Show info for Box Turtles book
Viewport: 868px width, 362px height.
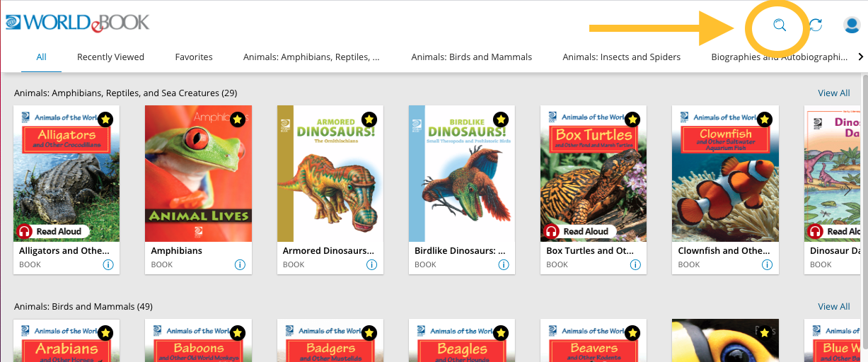click(x=635, y=265)
